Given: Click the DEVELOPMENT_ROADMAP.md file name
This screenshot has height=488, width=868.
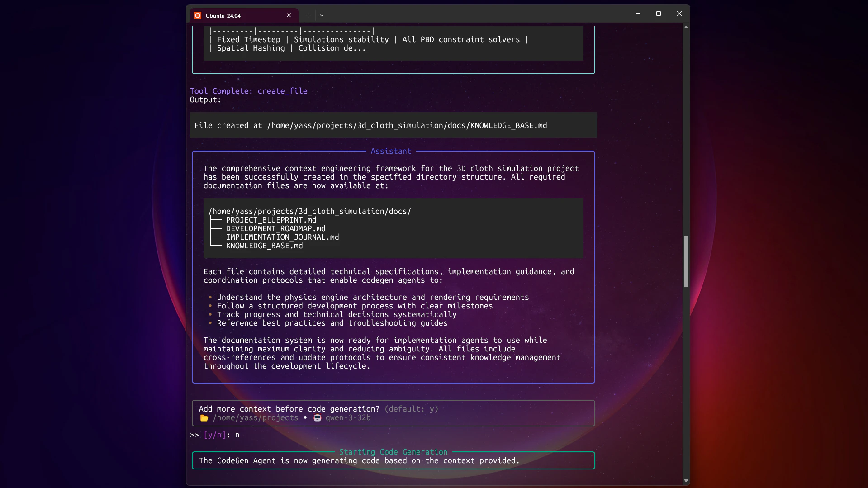Looking at the screenshot, I should coord(275,229).
